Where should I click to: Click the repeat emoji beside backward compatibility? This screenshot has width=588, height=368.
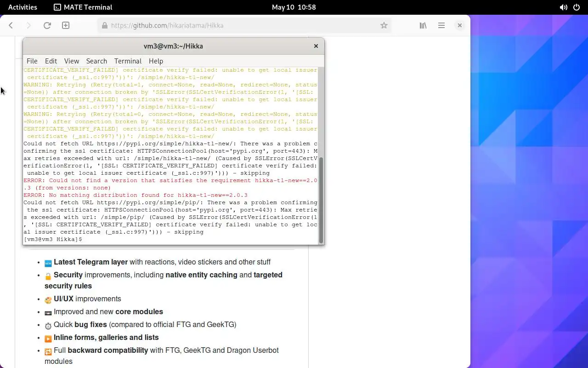click(48, 351)
